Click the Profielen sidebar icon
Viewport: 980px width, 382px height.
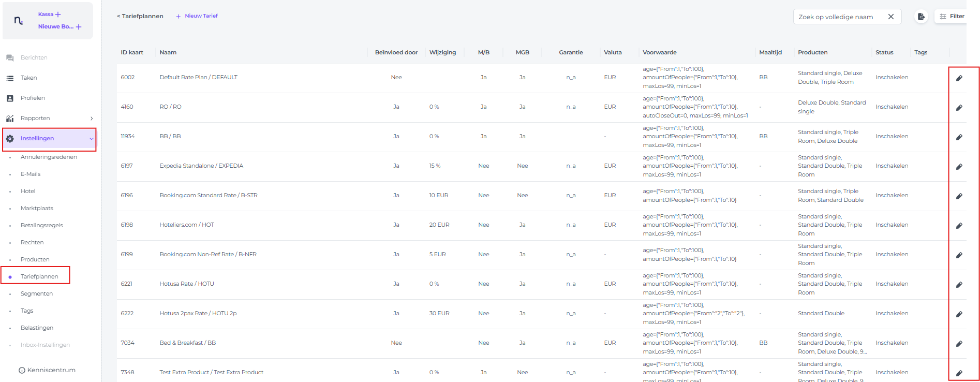pyautogui.click(x=10, y=98)
